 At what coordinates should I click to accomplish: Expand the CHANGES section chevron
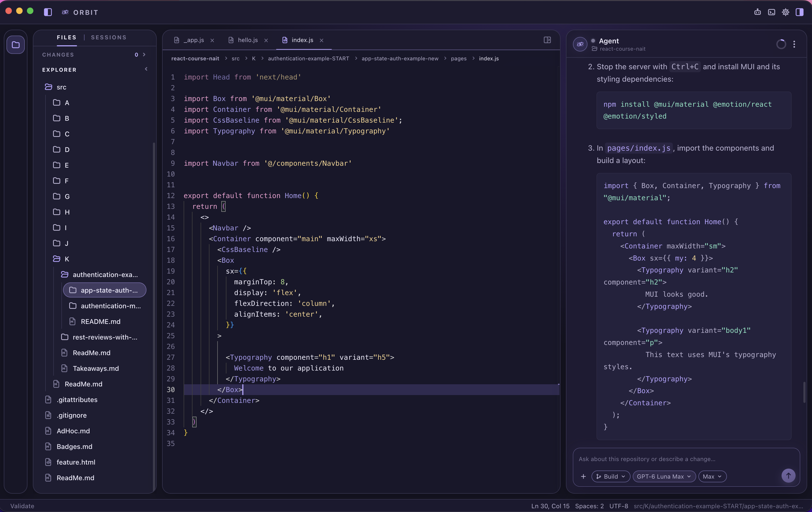pos(144,54)
